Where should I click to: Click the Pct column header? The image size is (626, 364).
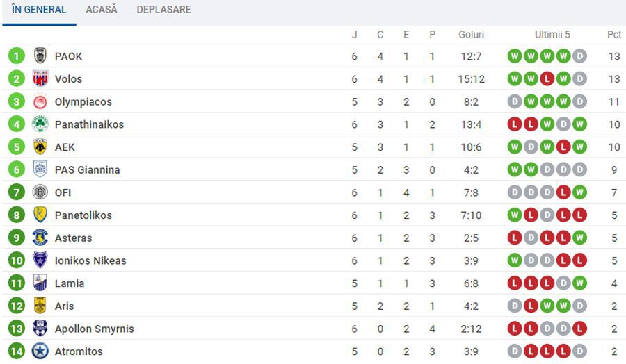(x=614, y=35)
